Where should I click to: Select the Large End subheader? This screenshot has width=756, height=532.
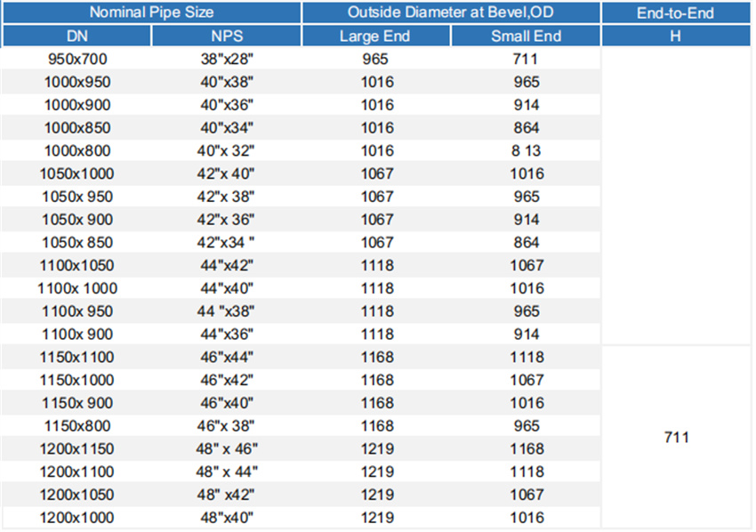pyautogui.click(x=376, y=36)
